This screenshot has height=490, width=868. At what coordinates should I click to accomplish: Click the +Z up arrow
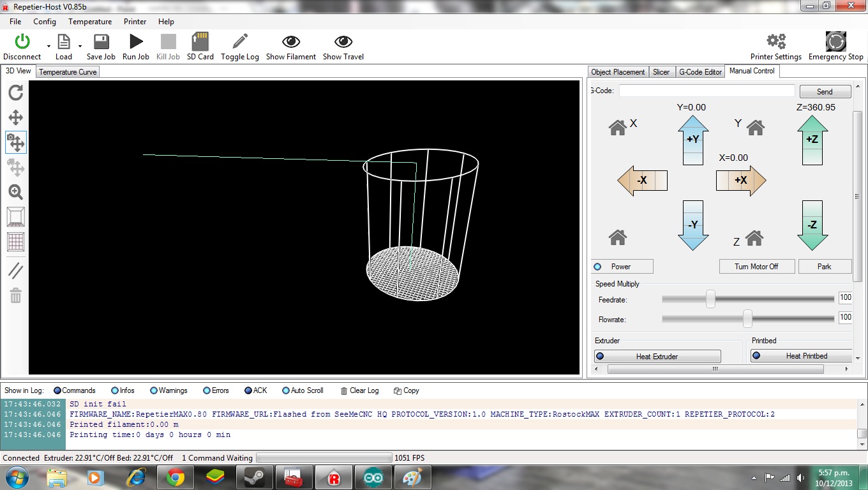pyautogui.click(x=812, y=140)
